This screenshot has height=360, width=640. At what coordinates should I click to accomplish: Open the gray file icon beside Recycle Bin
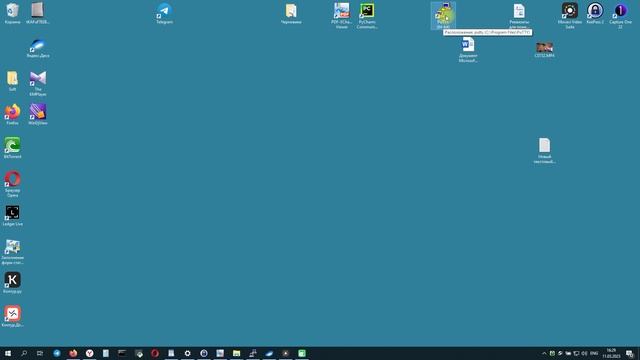38,13
